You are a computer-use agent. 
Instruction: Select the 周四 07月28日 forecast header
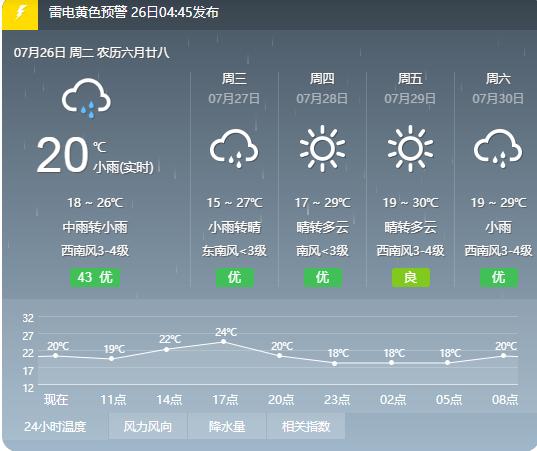[322, 88]
